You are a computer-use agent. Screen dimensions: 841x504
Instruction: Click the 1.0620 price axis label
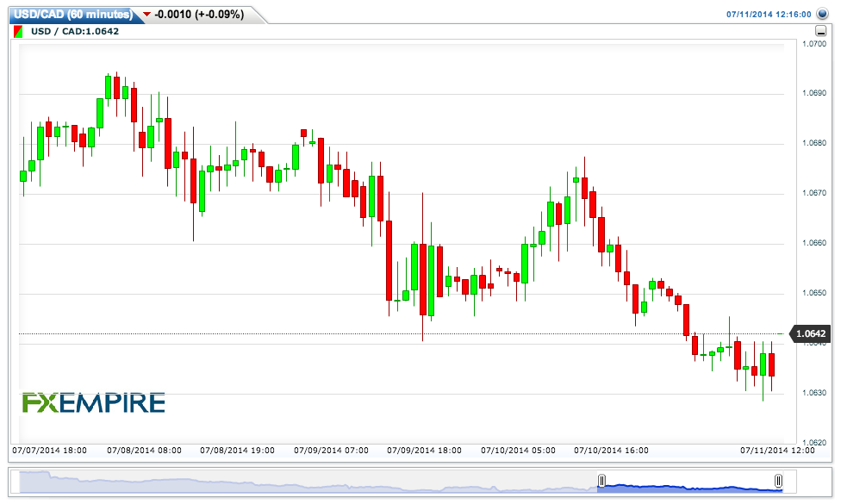[814, 443]
